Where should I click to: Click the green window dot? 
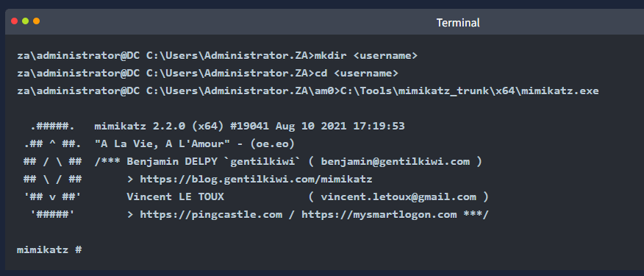(x=26, y=21)
